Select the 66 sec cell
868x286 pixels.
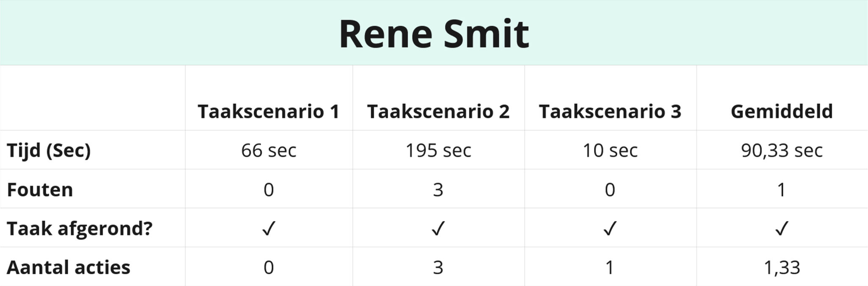tap(269, 150)
